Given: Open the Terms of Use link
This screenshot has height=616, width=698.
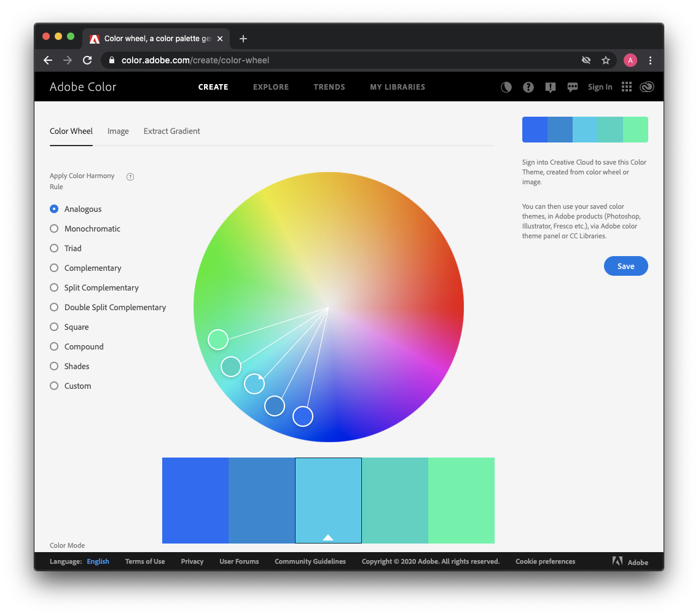Looking at the screenshot, I should click(145, 562).
